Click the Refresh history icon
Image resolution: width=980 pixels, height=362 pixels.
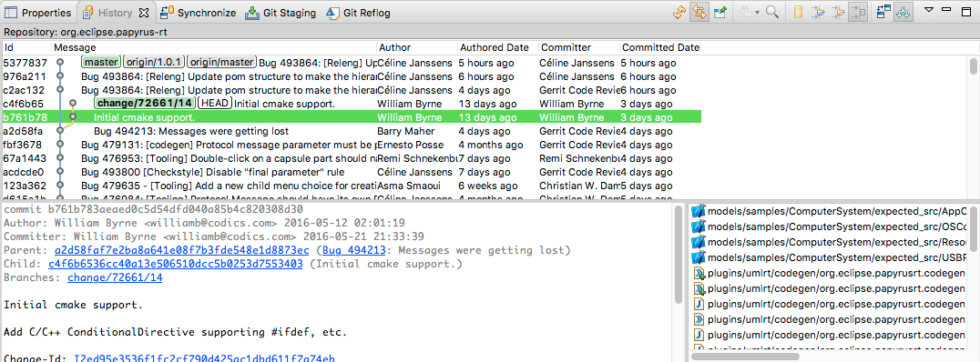[679, 12]
